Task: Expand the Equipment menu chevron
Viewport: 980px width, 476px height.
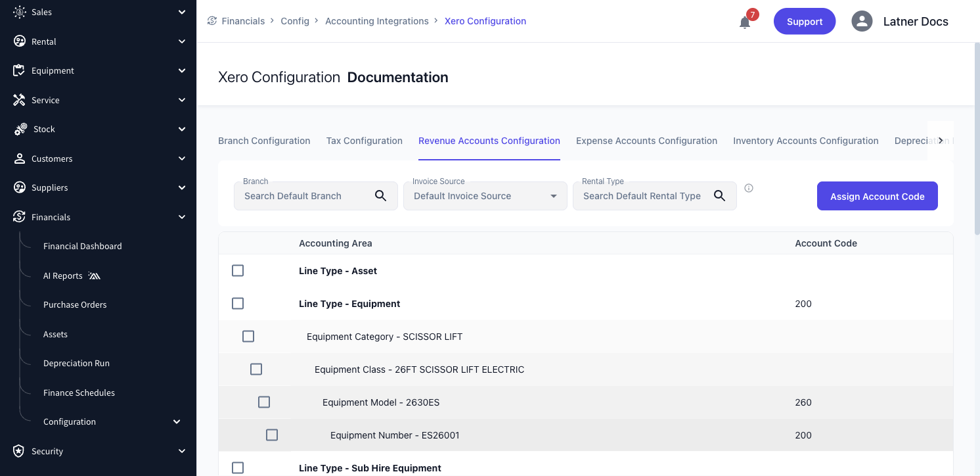Action: [182, 70]
